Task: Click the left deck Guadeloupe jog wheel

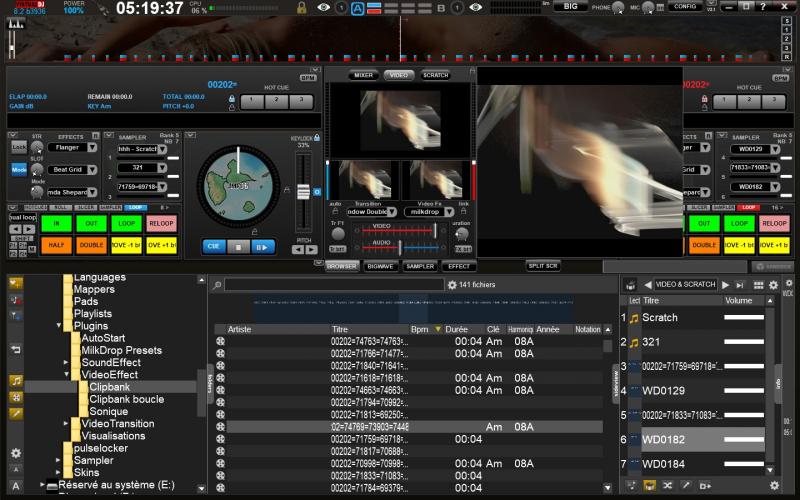Action: click(x=238, y=186)
